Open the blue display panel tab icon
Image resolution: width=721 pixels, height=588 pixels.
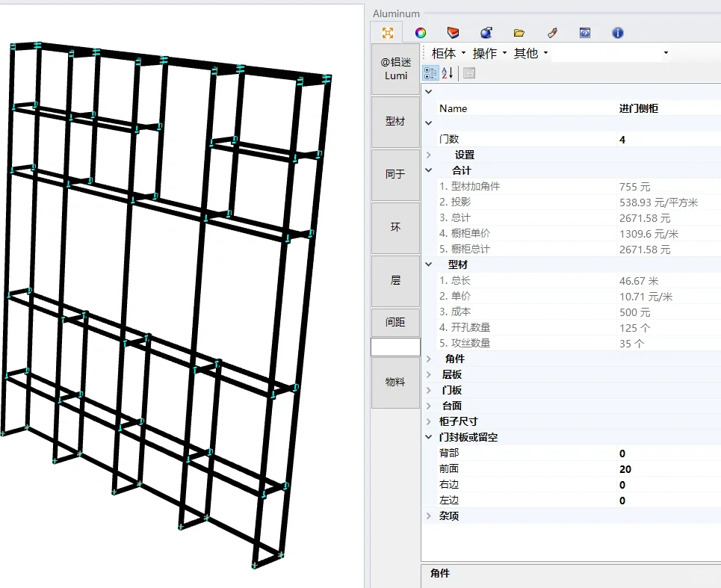[x=585, y=33]
